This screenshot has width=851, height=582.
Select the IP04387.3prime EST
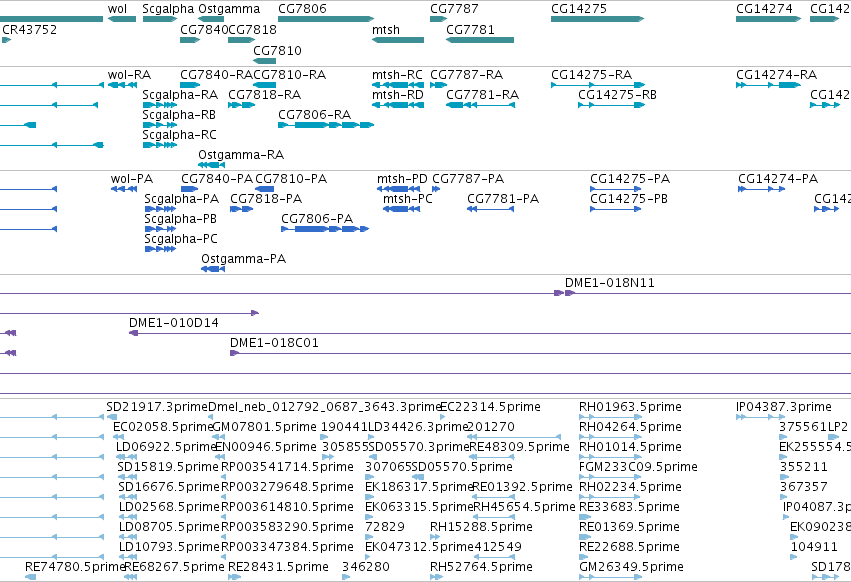(x=760, y=417)
